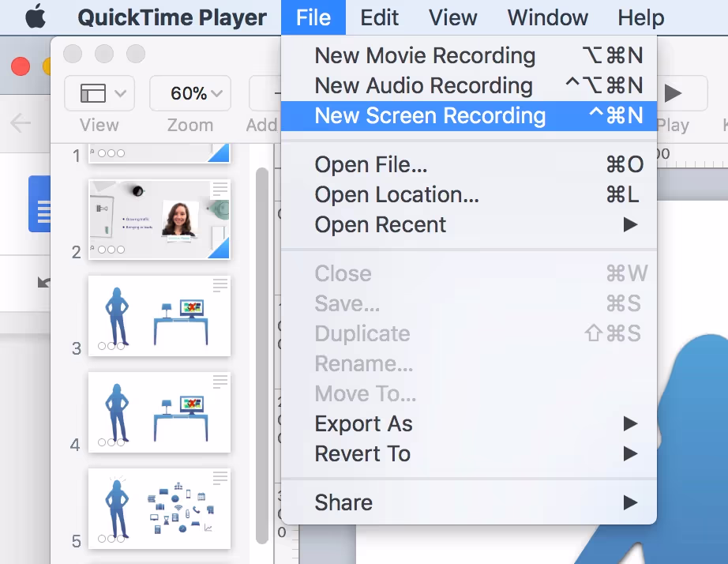Click the View label under the toolbar
The image size is (728, 564).
click(x=99, y=125)
